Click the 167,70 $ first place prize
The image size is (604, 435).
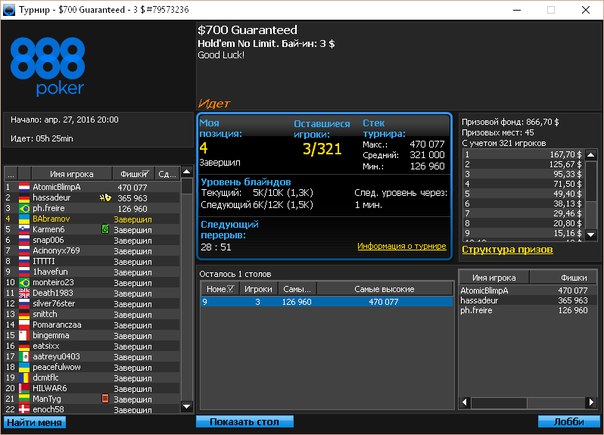[565, 155]
